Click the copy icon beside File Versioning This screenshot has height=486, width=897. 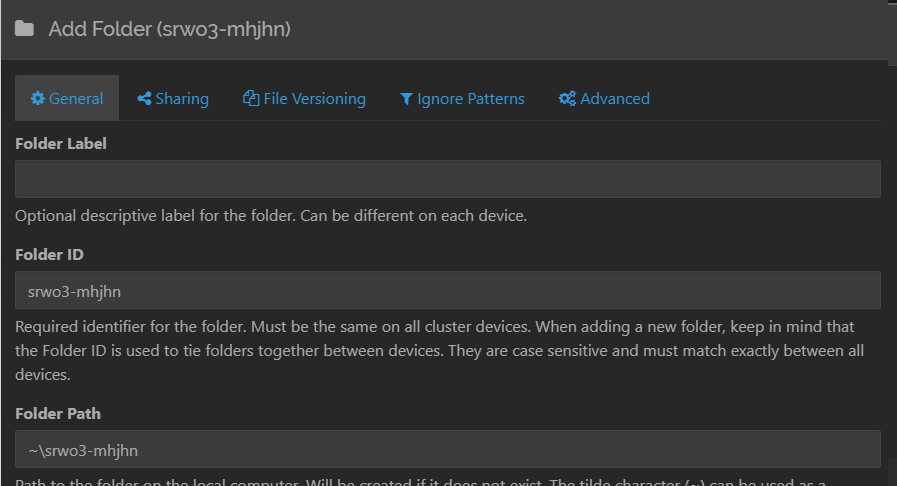pyautogui.click(x=251, y=98)
